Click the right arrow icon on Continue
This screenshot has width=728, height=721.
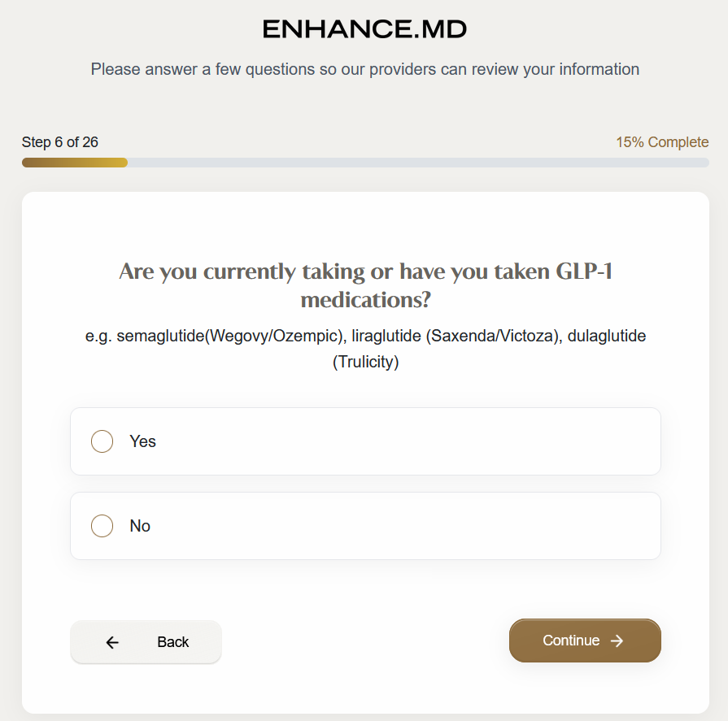(x=617, y=641)
